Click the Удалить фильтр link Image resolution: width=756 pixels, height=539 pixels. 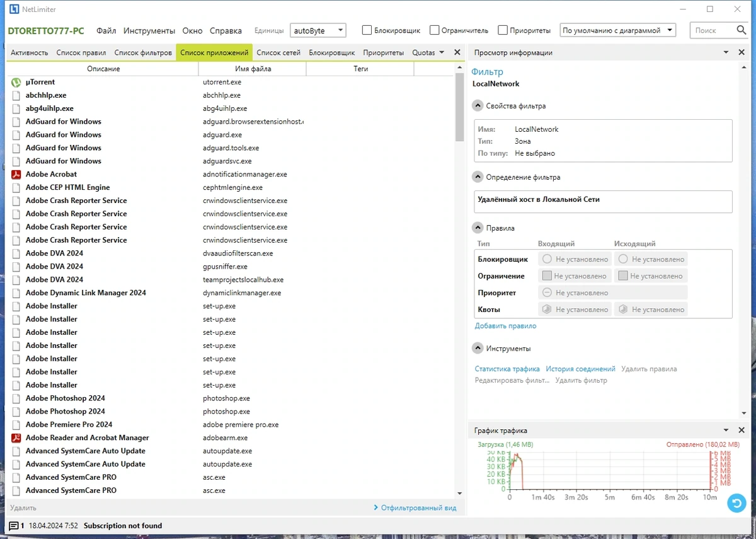(x=581, y=380)
